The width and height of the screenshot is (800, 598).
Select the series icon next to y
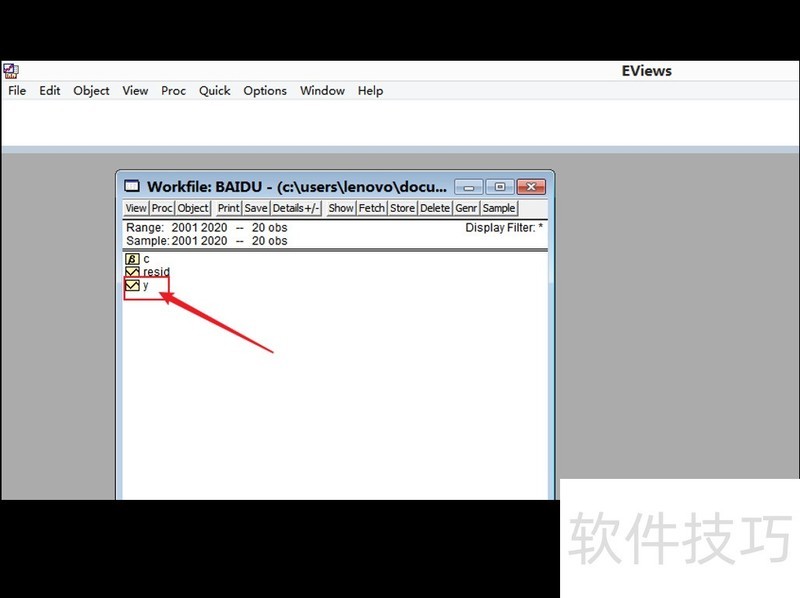click(x=132, y=285)
